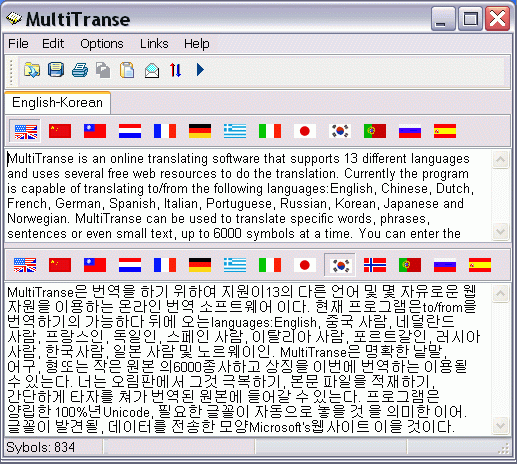Open the File menu
This screenshot has height=464, width=517.
pyautogui.click(x=18, y=44)
